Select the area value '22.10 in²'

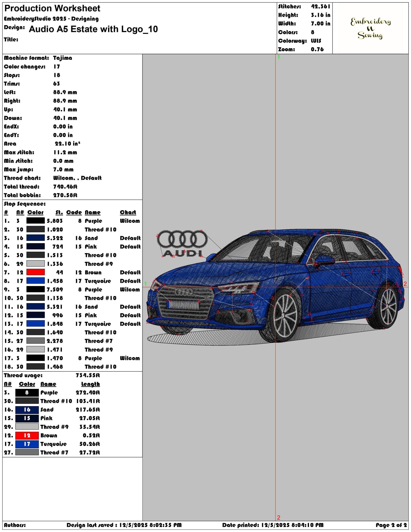[68, 144]
